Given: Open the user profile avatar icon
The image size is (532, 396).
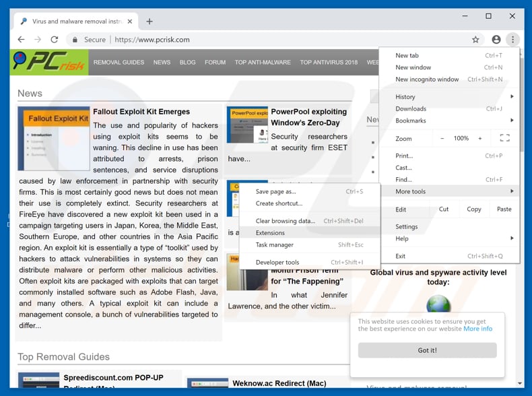Looking at the screenshot, I should click(496, 40).
